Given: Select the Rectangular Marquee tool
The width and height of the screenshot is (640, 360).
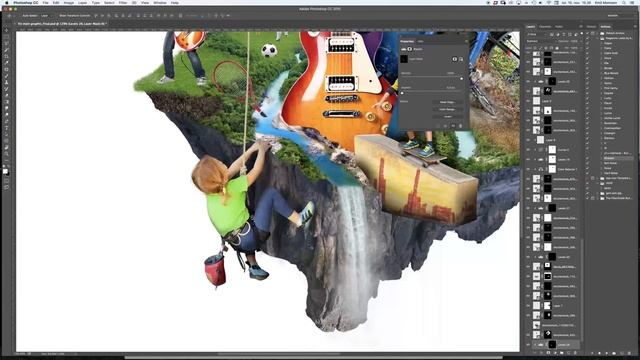Looking at the screenshot, I should tap(6, 37).
